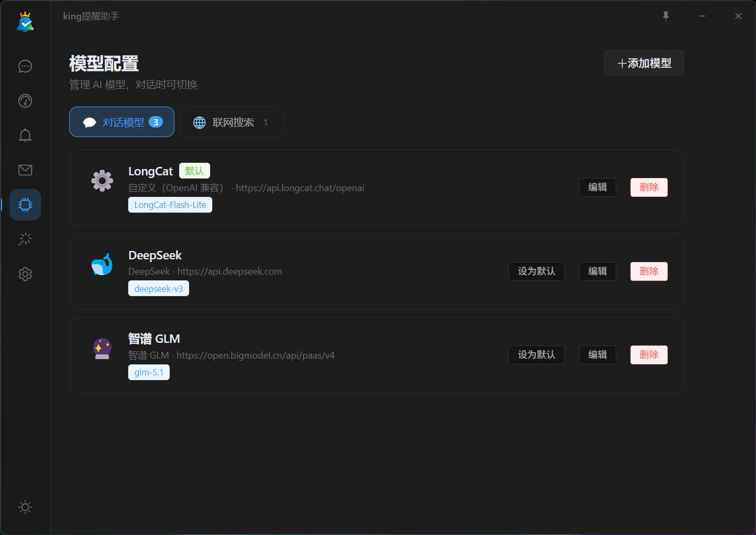Click the glm-5.1 model tag

(x=149, y=372)
